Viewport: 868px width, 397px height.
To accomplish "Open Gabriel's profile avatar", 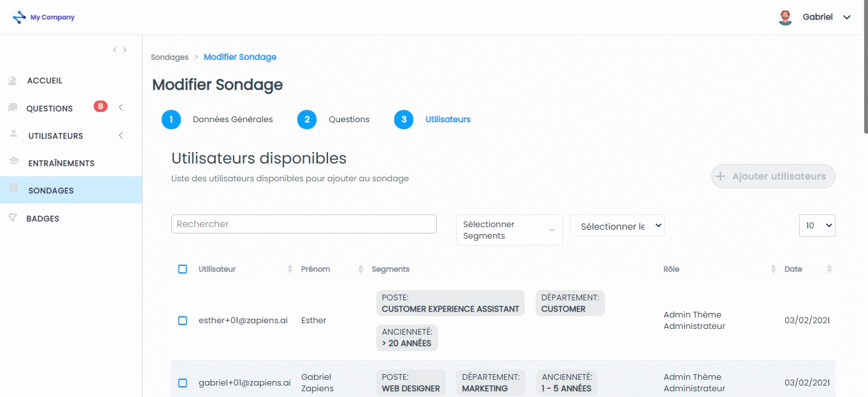I will [x=785, y=17].
